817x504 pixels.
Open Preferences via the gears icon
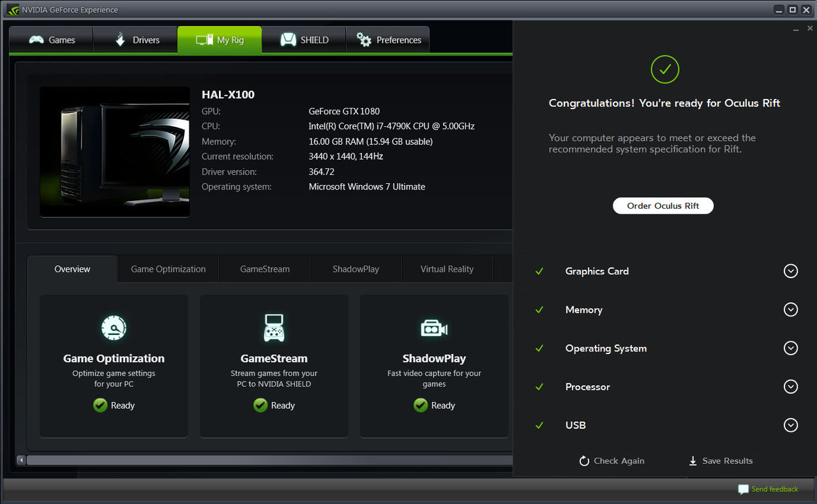(364, 40)
